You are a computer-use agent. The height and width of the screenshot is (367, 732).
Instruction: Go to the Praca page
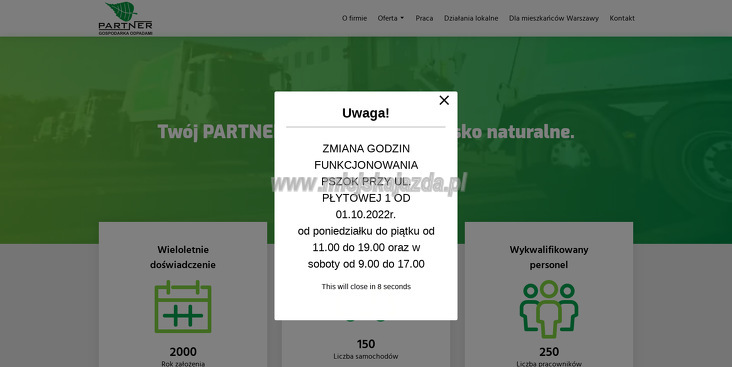tap(424, 18)
